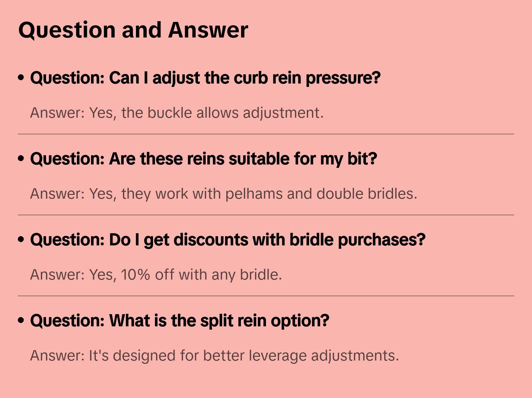Click the words "double bridles" in the answer
Viewport: 532px width, 398px height.
366,194
